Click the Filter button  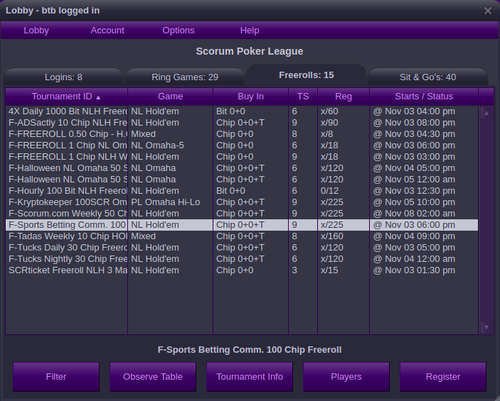[x=56, y=377]
